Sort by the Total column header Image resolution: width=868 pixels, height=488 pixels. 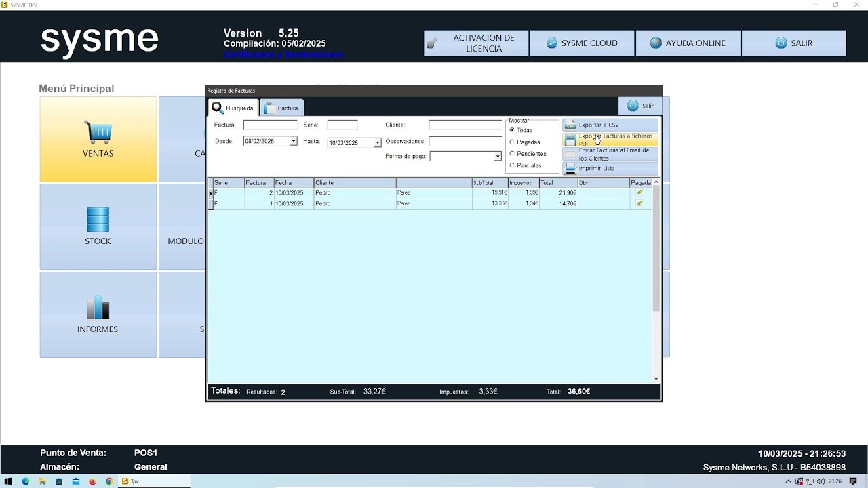pos(558,183)
